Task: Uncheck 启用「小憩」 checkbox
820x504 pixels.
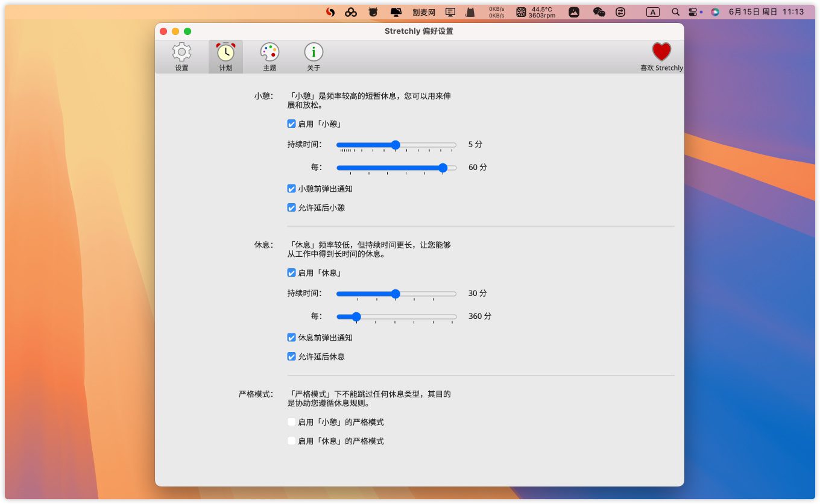Action: [292, 124]
